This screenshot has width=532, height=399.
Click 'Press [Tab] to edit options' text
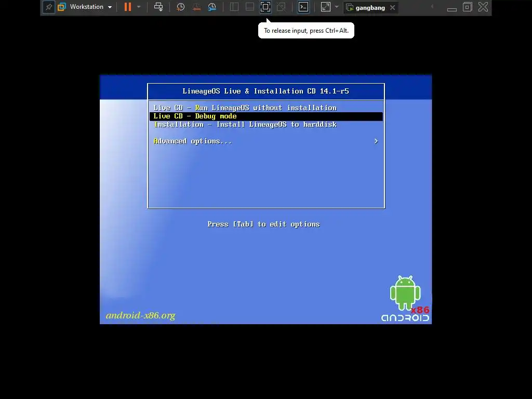coord(263,224)
